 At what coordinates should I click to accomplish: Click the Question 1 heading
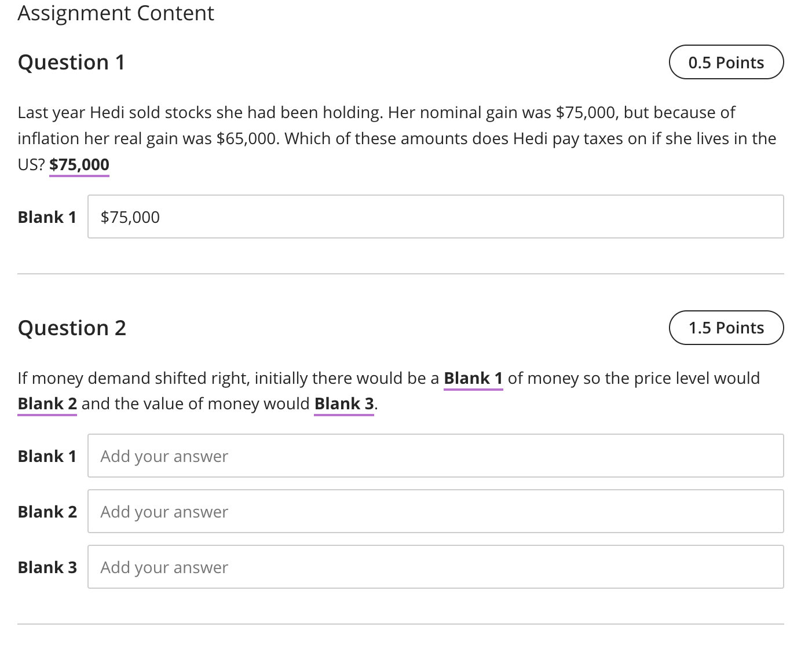tap(72, 62)
